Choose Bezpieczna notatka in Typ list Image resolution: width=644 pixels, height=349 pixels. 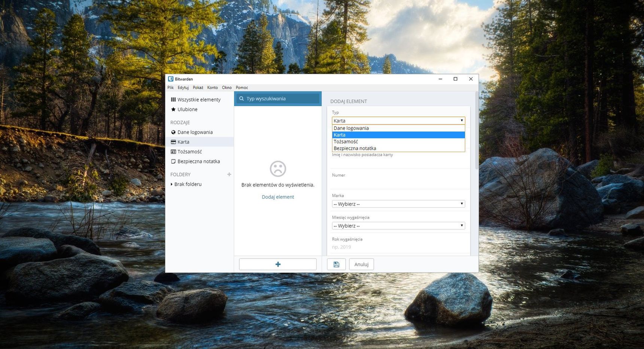pos(398,148)
